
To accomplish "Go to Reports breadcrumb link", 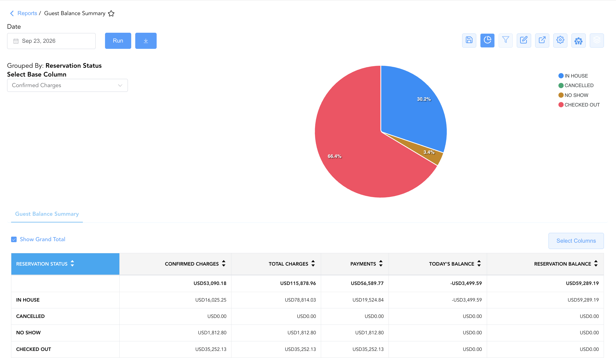I will coord(27,13).
